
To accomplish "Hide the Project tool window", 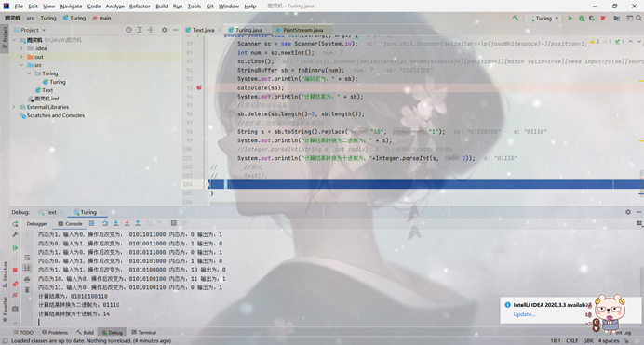I will point(175,30).
